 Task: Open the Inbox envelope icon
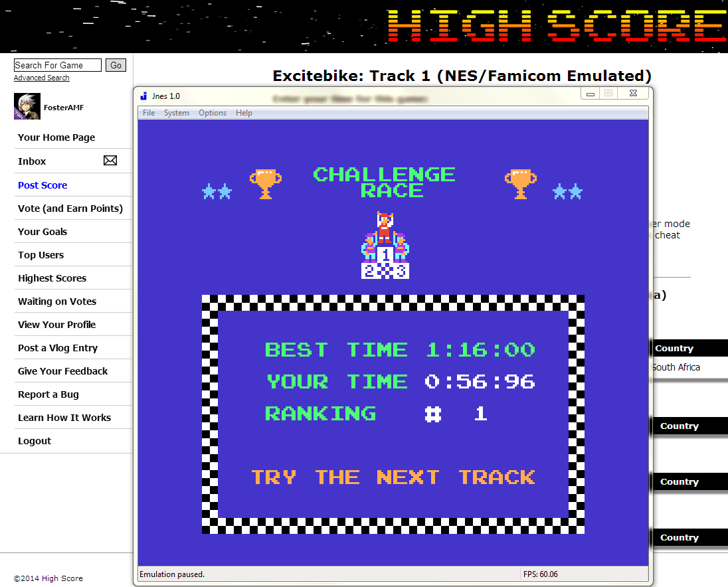pyautogui.click(x=110, y=161)
